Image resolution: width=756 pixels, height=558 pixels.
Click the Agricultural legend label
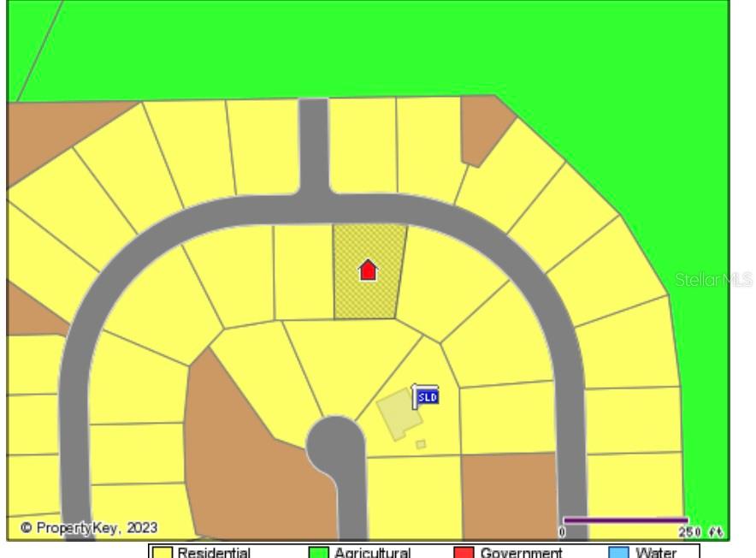372,553
